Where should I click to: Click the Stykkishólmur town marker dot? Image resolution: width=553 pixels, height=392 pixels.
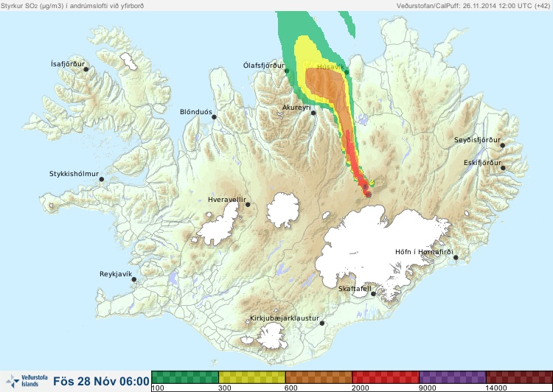pos(102,180)
